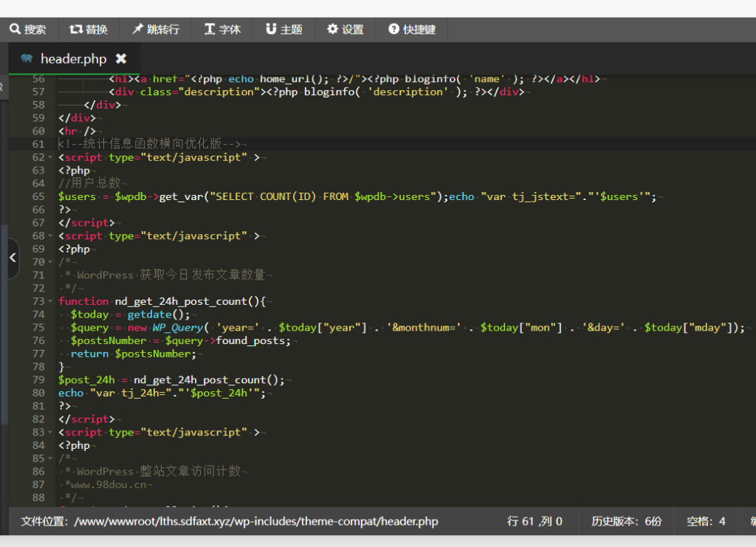Show 快捷键 (shortcuts) help
The image size is (756, 547).
[x=412, y=30]
